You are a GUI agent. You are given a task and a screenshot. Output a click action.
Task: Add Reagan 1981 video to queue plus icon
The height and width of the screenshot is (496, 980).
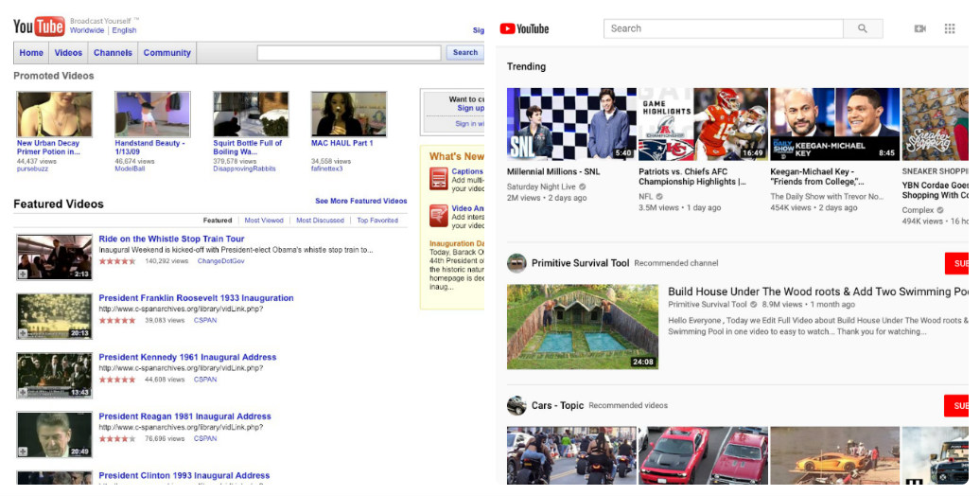[23, 452]
